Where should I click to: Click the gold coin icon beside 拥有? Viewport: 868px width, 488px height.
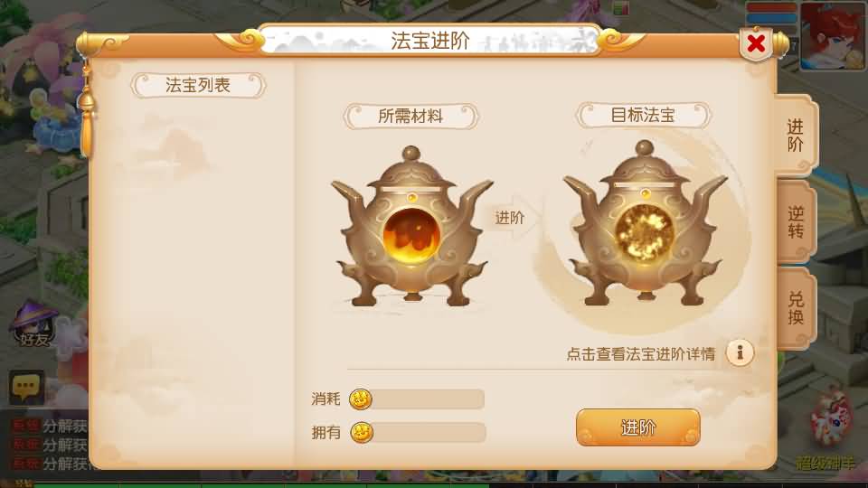362,432
